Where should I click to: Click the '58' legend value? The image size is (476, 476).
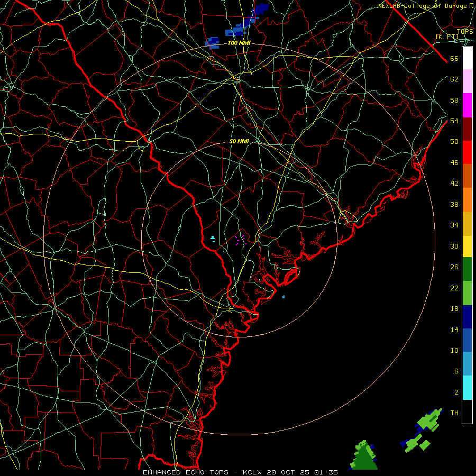[x=454, y=100]
